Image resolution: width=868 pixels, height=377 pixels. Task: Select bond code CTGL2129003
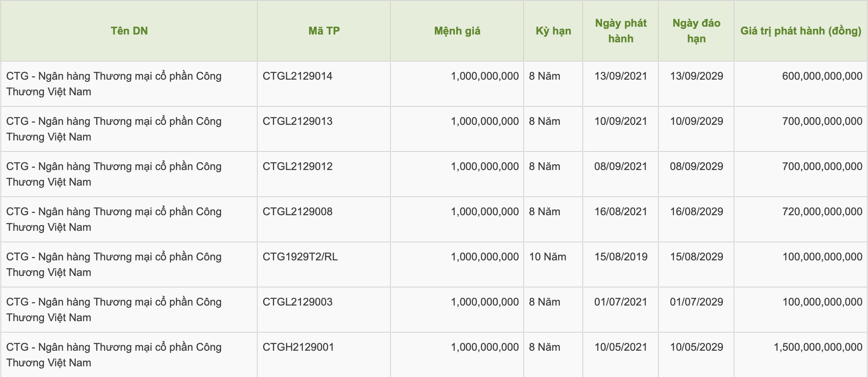pos(298,302)
